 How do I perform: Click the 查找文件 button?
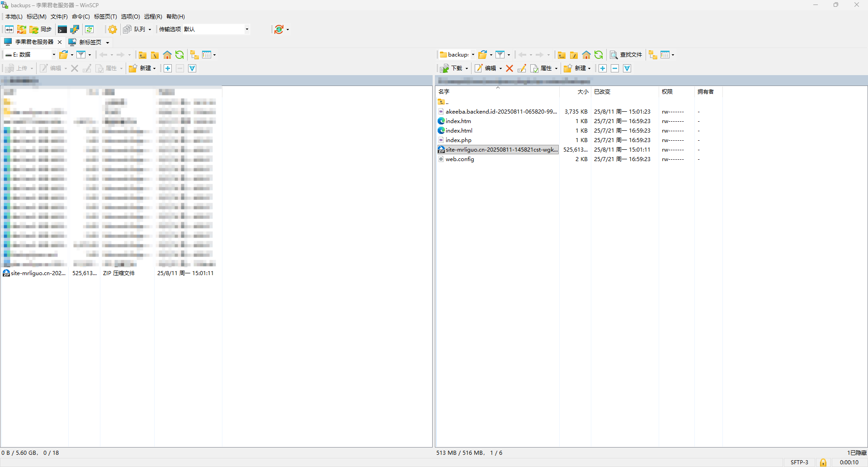click(x=626, y=55)
